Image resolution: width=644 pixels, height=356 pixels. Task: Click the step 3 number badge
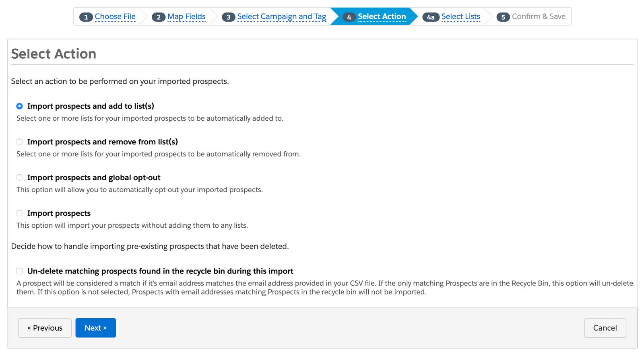click(228, 17)
